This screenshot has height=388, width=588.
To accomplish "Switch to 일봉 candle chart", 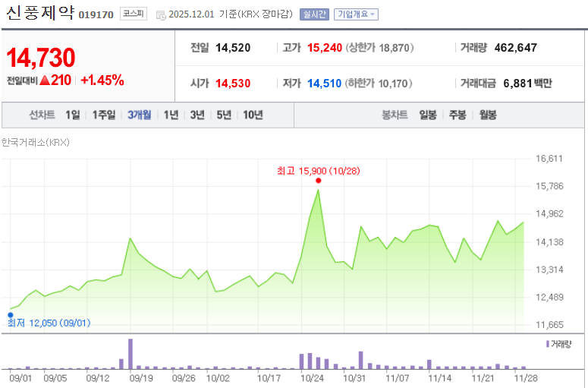I will (x=428, y=115).
